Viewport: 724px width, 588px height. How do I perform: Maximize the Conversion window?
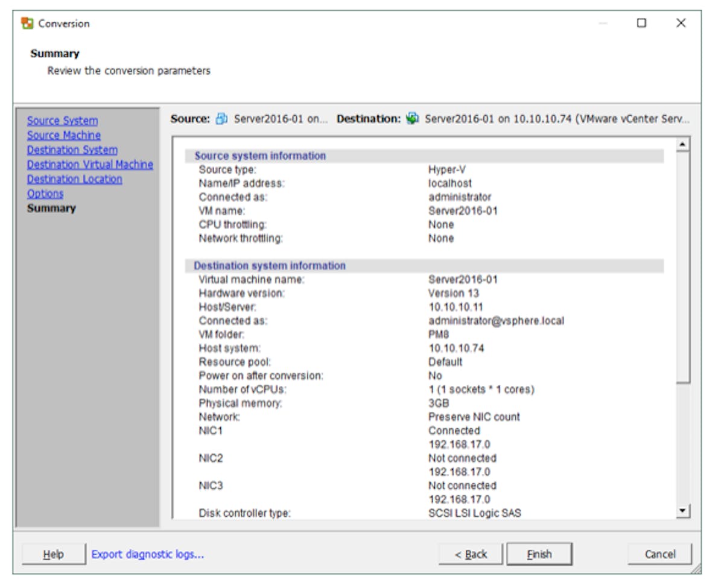click(x=641, y=24)
